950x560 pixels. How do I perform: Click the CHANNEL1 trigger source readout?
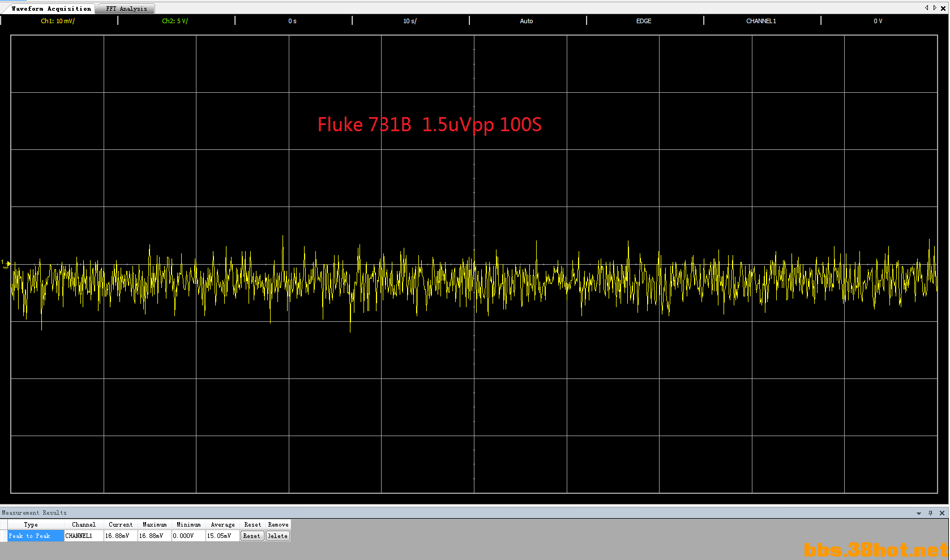pyautogui.click(x=761, y=21)
